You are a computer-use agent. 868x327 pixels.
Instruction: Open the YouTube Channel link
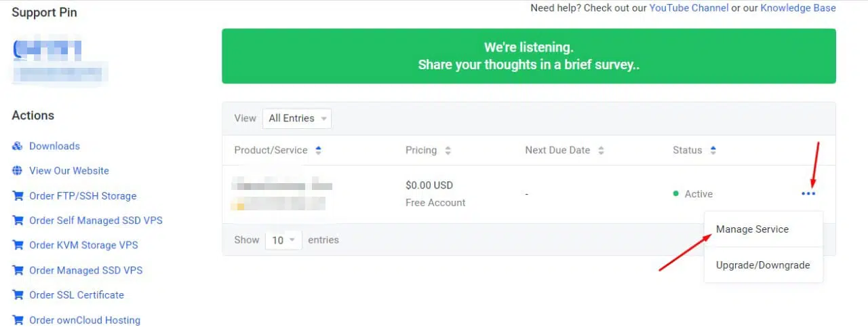(689, 8)
